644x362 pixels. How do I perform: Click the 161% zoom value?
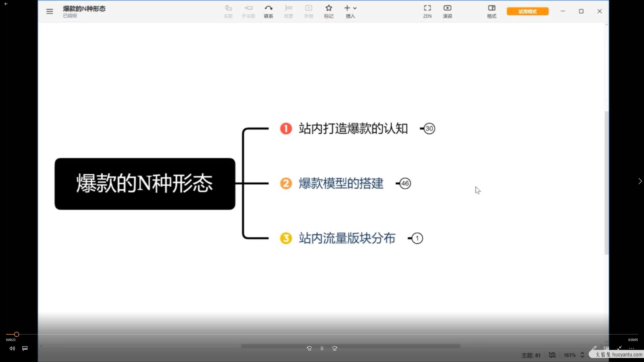tap(570, 355)
